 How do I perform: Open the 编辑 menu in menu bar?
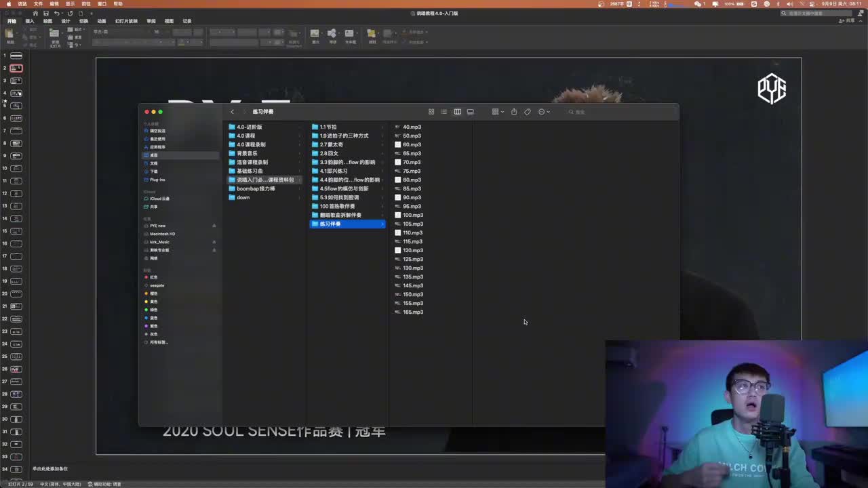tap(54, 4)
